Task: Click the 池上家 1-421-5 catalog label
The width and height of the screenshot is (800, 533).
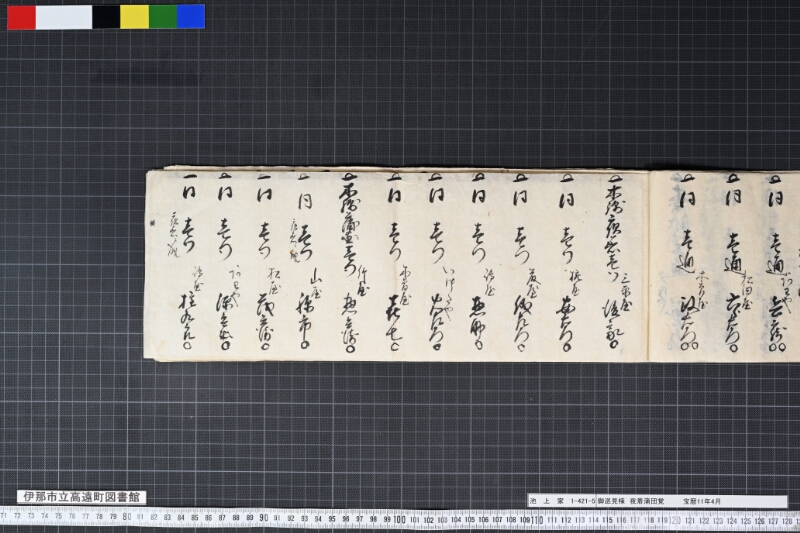Action: pos(562,501)
